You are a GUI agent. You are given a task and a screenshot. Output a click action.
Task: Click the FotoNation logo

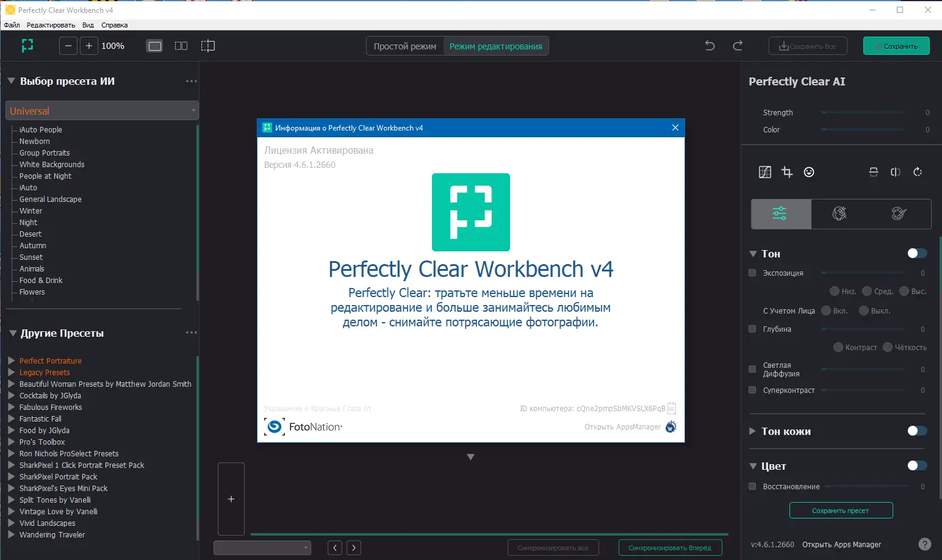pyautogui.click(x=303, y=426)
